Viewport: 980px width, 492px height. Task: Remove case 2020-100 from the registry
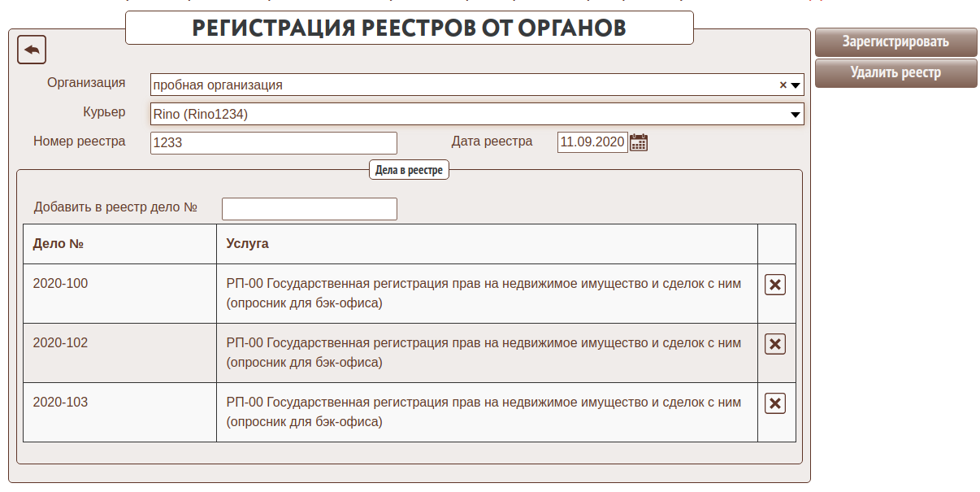775,285
